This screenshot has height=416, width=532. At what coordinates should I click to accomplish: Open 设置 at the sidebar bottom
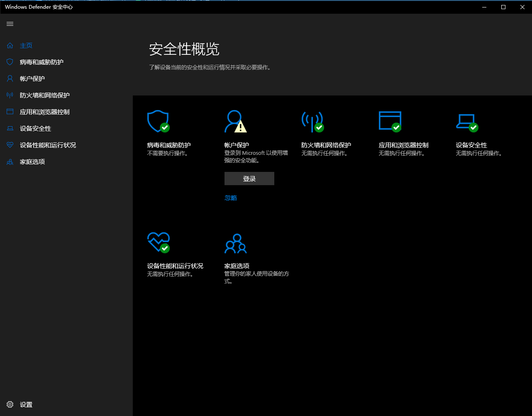coord(26,404)
